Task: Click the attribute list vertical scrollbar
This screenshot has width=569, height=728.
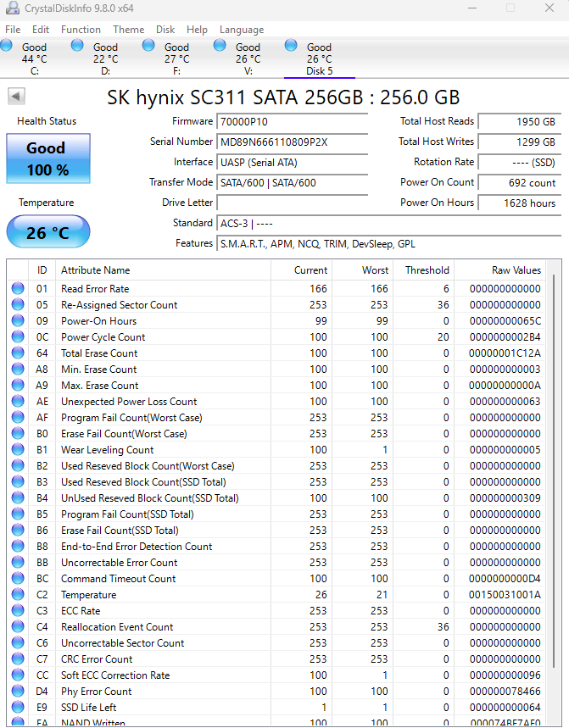Action: tap(554, 471)
